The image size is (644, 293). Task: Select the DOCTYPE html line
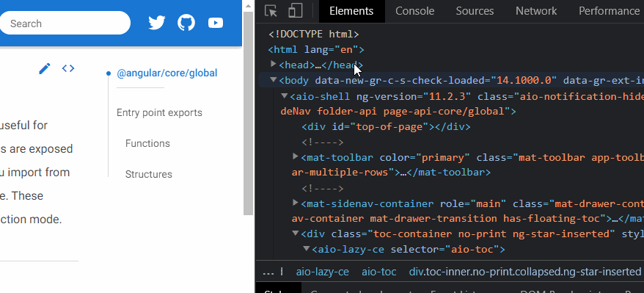pyautogui.click(x=314, y=34)
